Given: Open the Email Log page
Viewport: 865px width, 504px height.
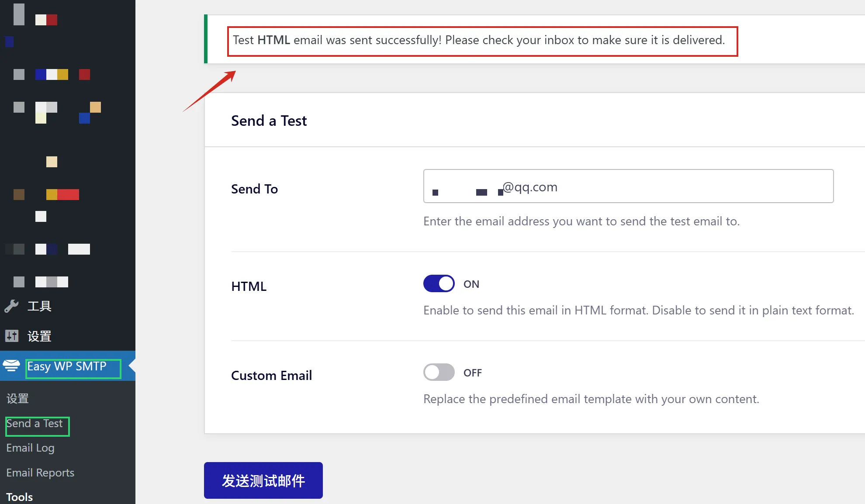Looking at the screenshot, I should pyautogui.click(x=30, y=448).
